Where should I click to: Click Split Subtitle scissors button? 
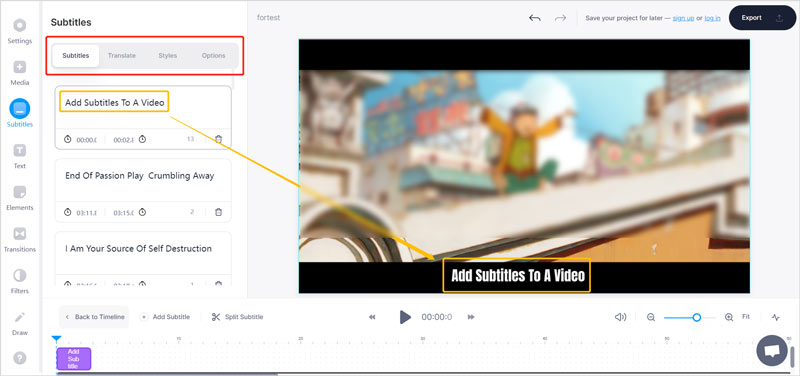click(237, 317)
